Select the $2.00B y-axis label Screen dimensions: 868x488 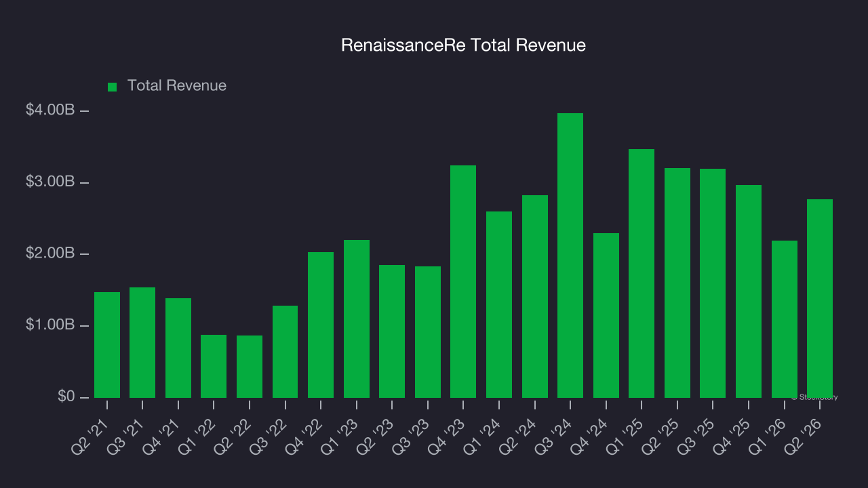point(50,253)
